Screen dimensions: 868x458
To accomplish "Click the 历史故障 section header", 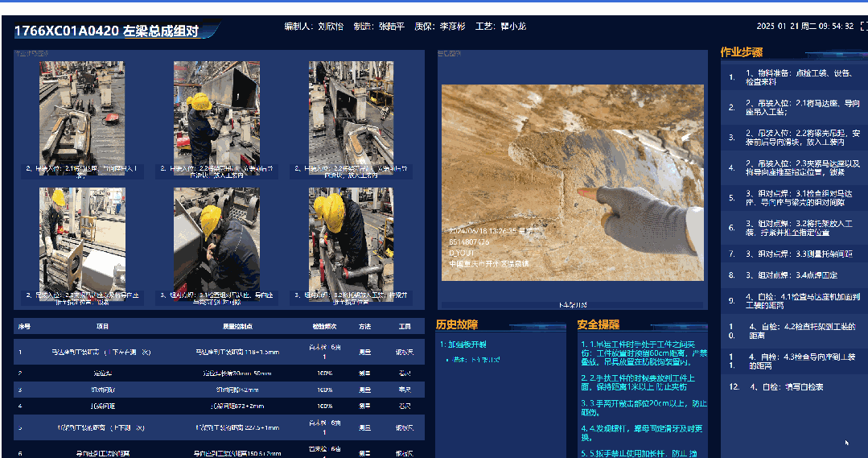I will click(457, 324).
